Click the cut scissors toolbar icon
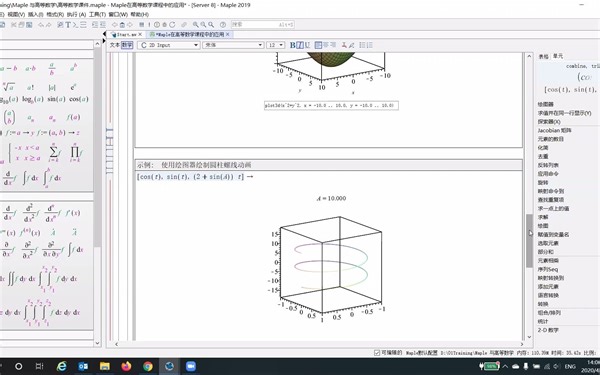Image resolution: width=600 pixels, height=375 pixels. click(x=14, y=25)
